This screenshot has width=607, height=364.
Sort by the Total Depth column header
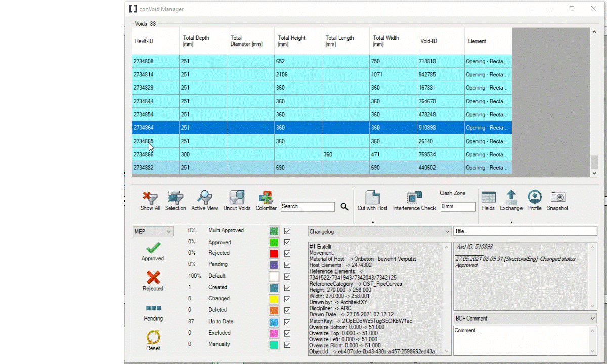[203, 41]
